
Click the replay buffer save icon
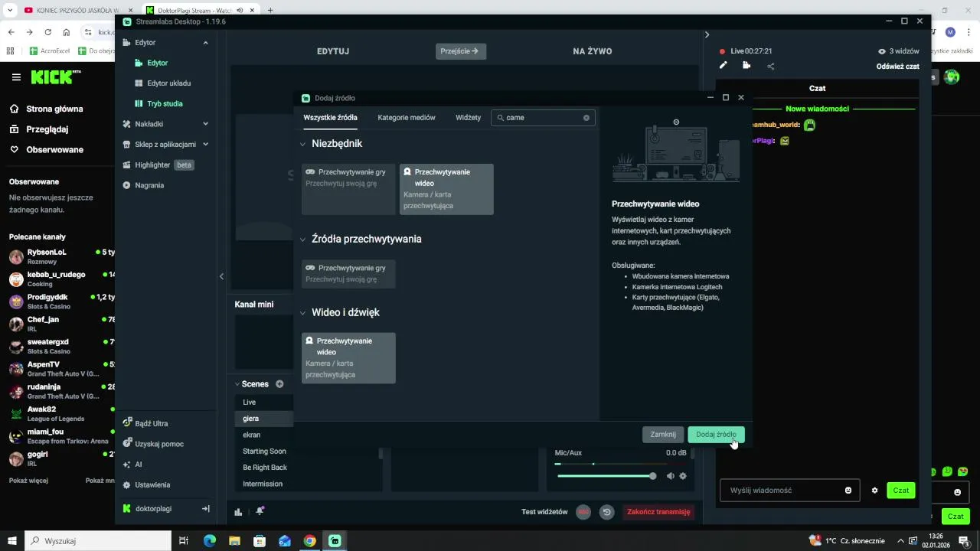[607, 512]
